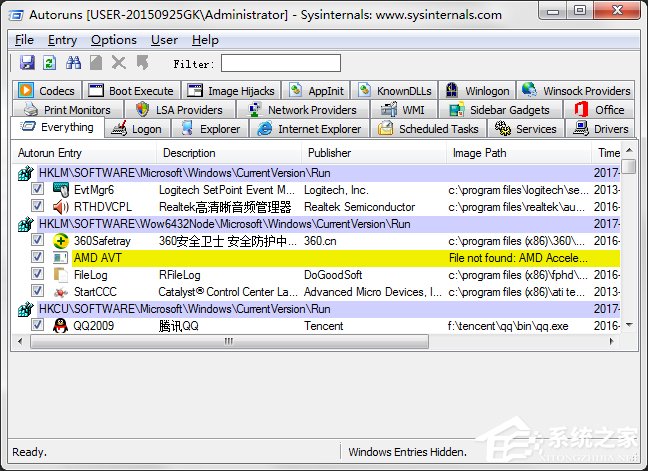Sort by the Publisher column header

tap(330, 153)
